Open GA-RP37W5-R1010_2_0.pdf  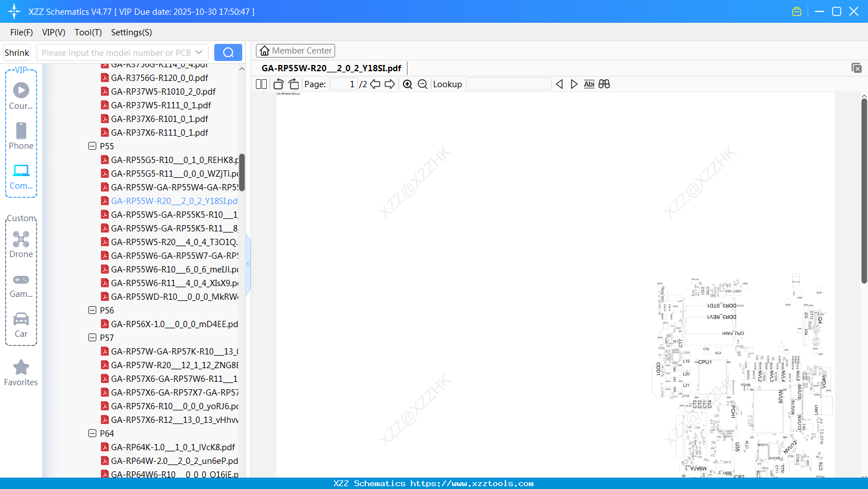(x=163, y=91)
